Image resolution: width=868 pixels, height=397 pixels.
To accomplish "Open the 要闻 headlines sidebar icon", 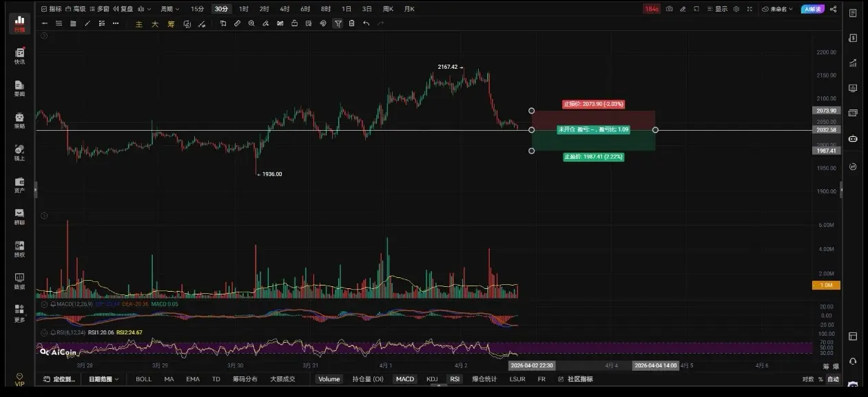I will pos(19,88).
